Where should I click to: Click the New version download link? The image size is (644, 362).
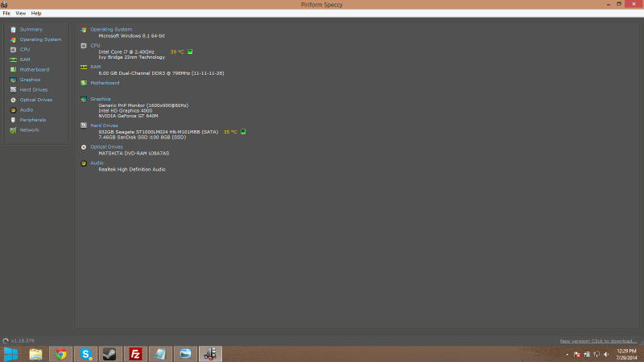click(598, 341)
